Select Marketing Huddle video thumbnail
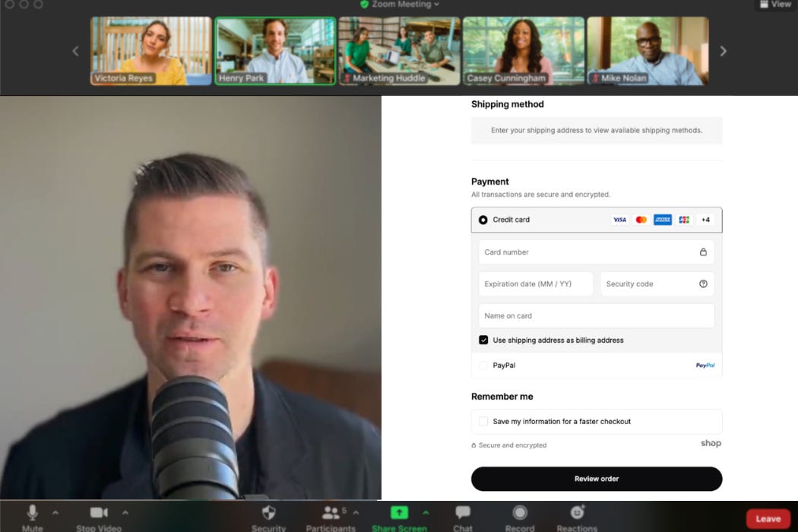798x532 pixels. pos(400,51)
